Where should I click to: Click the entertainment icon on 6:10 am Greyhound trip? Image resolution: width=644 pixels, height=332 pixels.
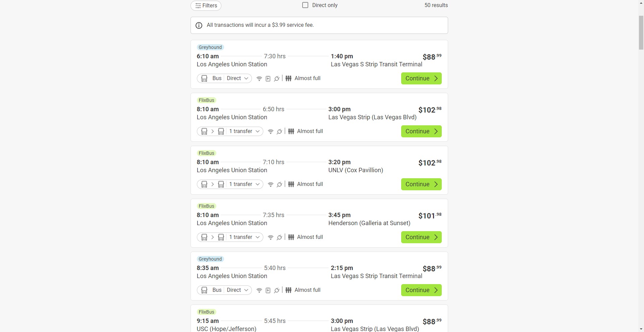(x=268, y=79)
